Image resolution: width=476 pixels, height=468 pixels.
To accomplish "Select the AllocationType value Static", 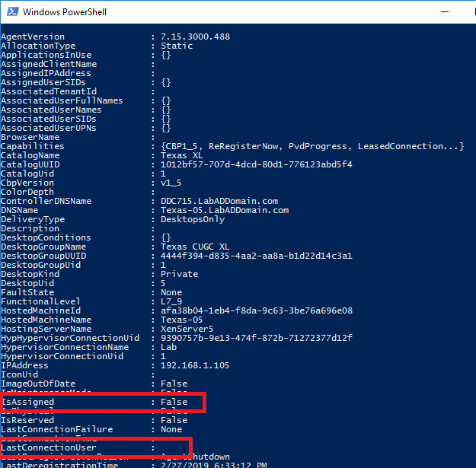I will (177, 46).
